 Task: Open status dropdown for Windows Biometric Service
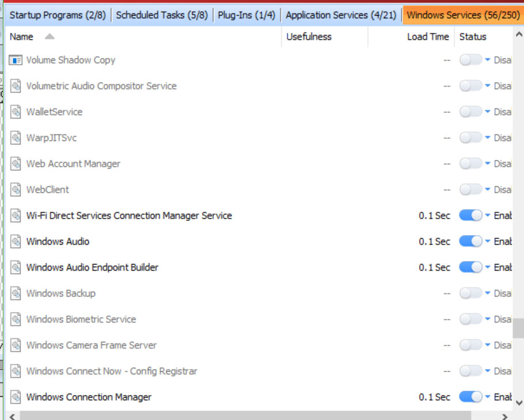pyautogui.click(x=488, y=319)
